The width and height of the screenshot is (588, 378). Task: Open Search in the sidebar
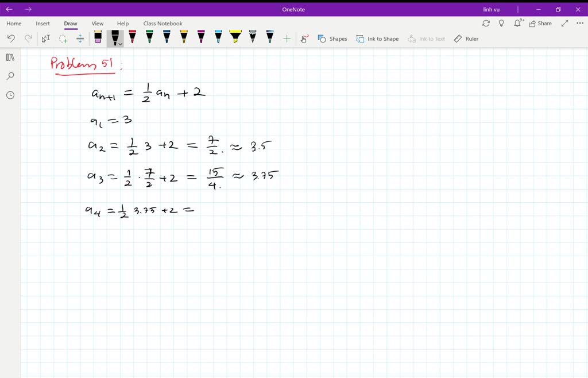10,76
